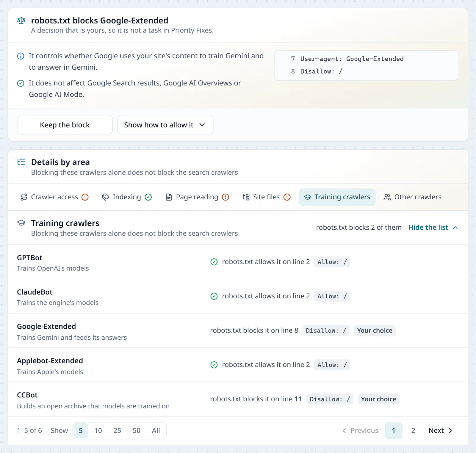This screenshot has height=453, width=476.
Task: Click the graduation cap icon by Training crawlers heading
Action: (x=21, y=223)
